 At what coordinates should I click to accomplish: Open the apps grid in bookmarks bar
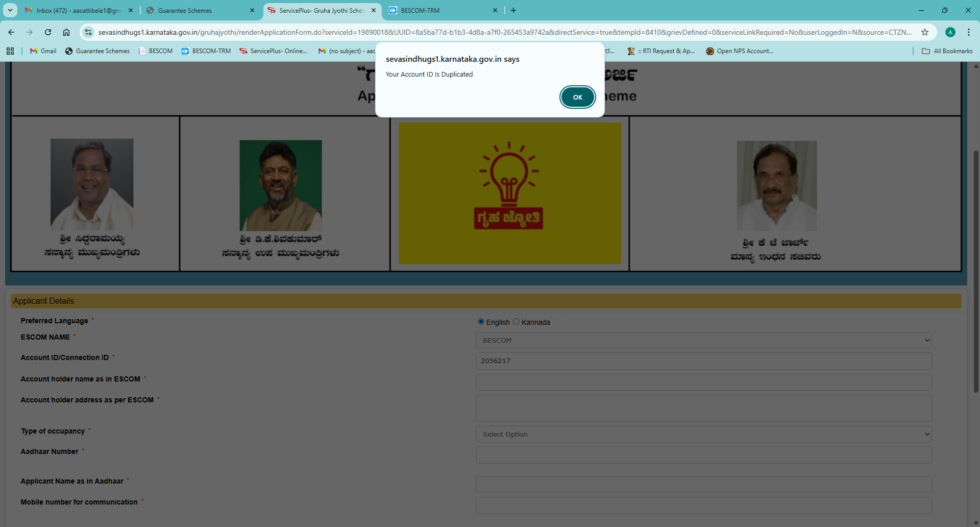tap(10, 51)
